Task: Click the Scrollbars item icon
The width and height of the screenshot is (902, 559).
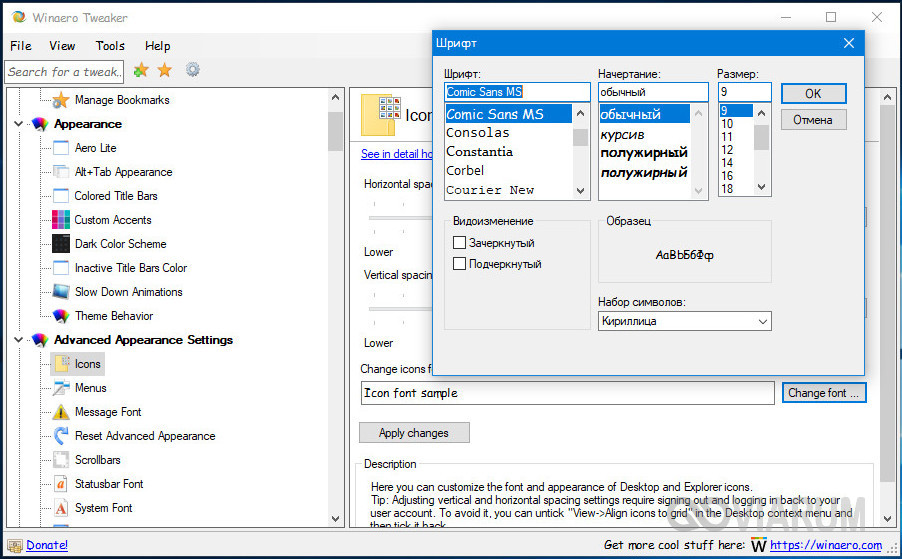Action: pos(60,460)
